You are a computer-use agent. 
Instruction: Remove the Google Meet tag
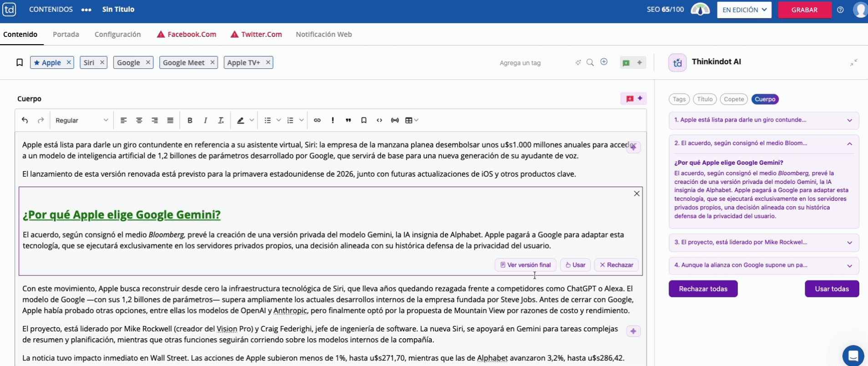click(212, 62)
